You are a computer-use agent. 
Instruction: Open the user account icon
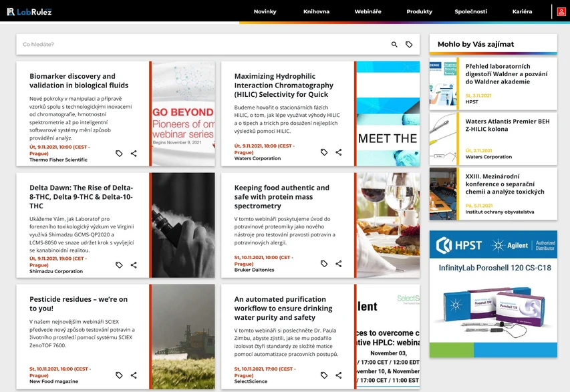[561, 11]
